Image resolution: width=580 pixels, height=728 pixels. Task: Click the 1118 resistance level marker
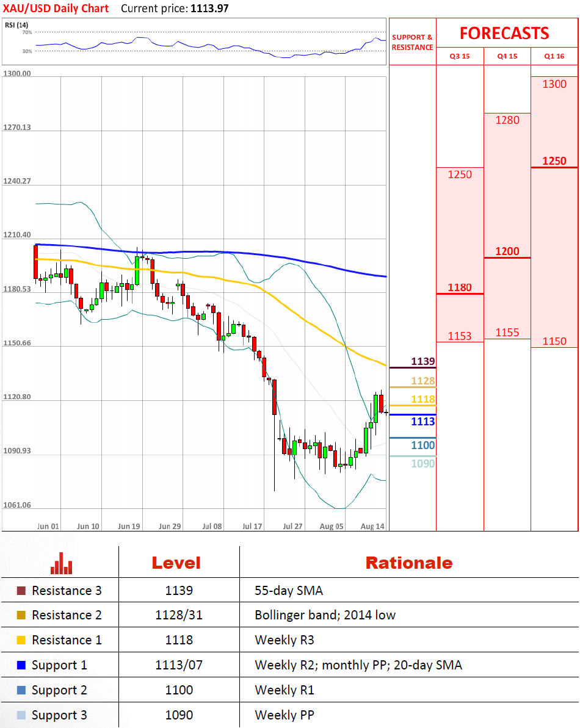coord(423,399)
